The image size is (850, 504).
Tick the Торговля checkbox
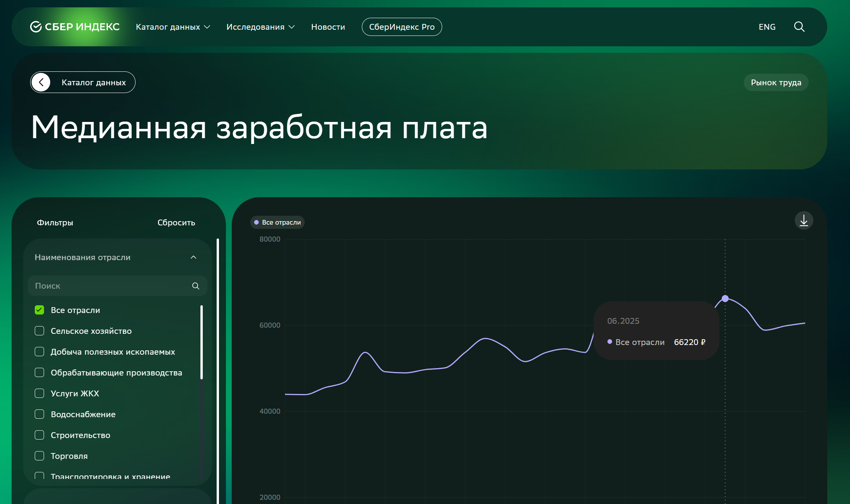[39, 456]
